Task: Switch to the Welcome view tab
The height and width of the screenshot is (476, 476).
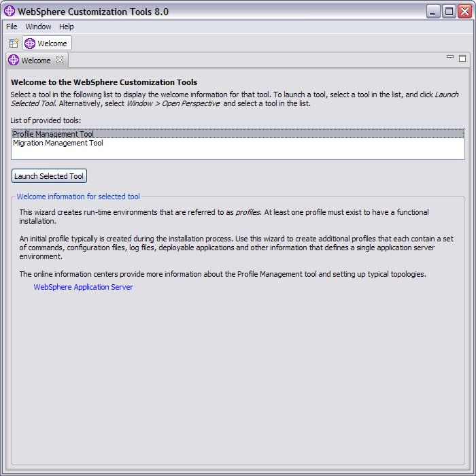Action: [36, 61]
